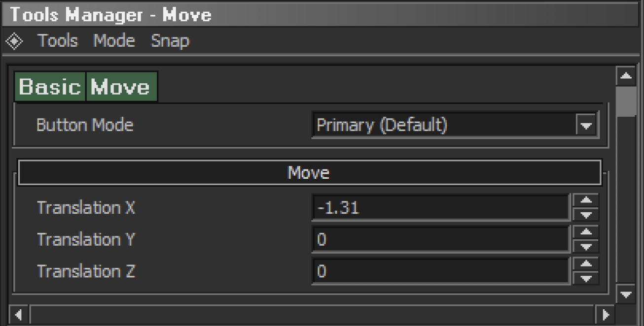Decrease Translation X with down arrow
This screenshot has height=326, width=644.
(586, 214)
